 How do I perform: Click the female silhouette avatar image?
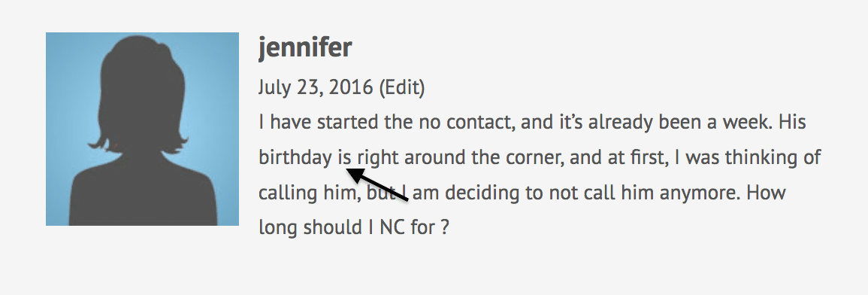[142, 129]
